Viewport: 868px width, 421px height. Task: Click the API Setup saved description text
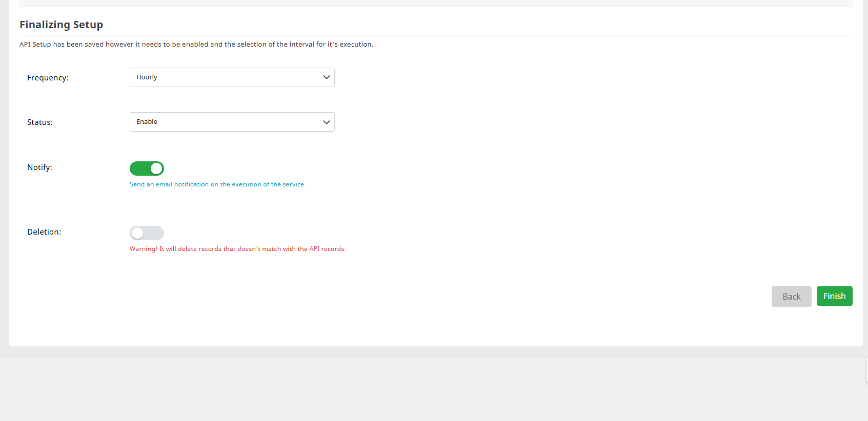[196, 45]
